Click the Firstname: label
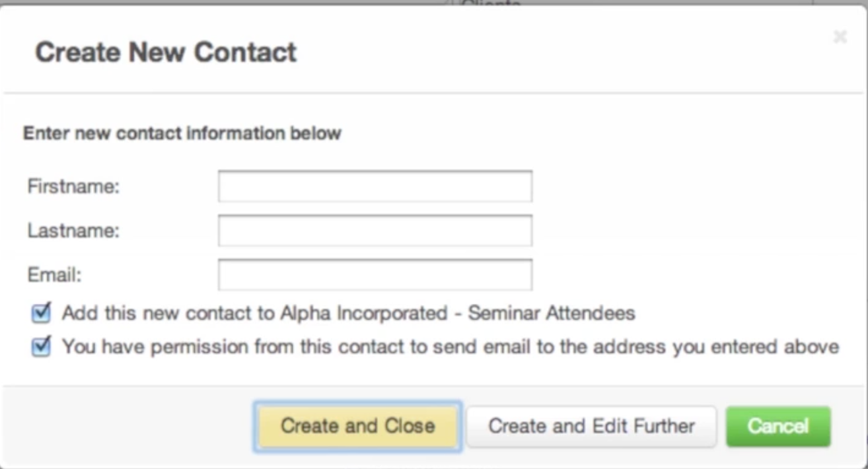Screen dimensions: 868x469 click(x=73, y=187)
